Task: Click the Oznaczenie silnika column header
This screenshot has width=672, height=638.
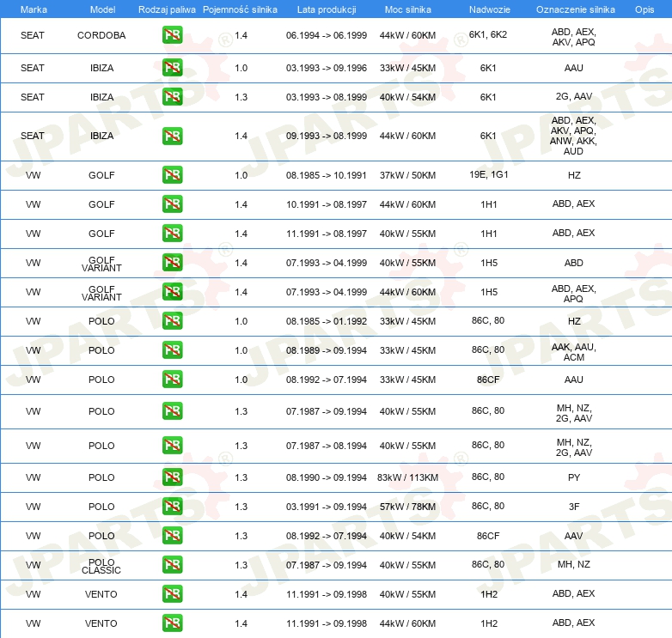Action: coord(576,9)
